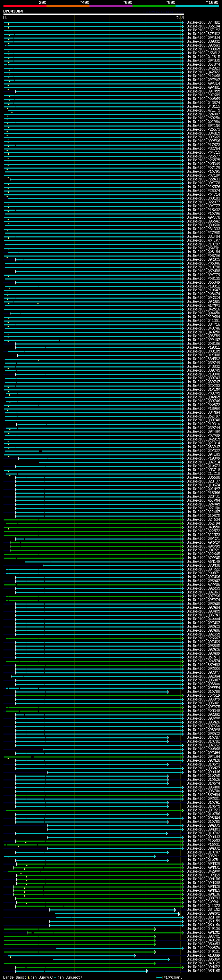
Task: Open hit UniRef100_P18566
Action: click(x=203, y=493)
